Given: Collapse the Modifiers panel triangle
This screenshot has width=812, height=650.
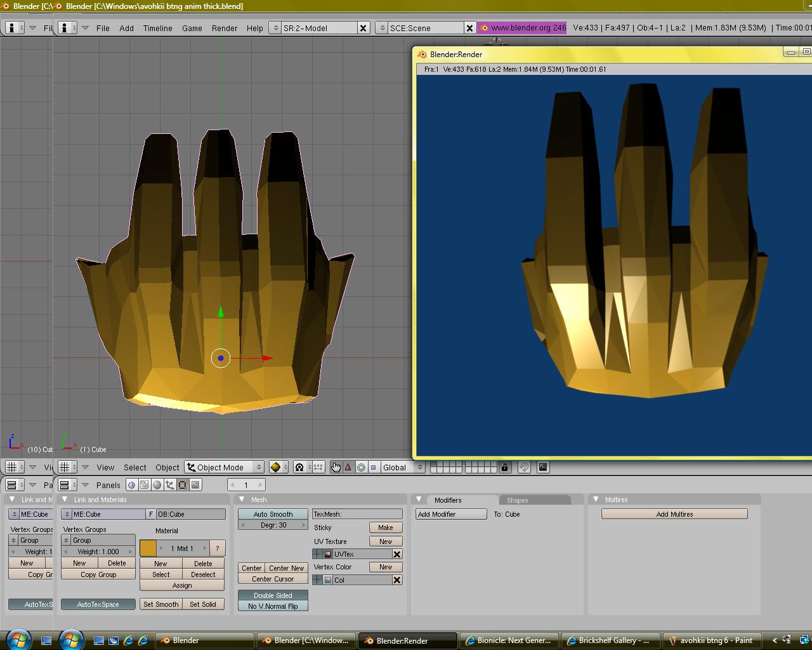Looking at the screenshot, I should [419, 500].
